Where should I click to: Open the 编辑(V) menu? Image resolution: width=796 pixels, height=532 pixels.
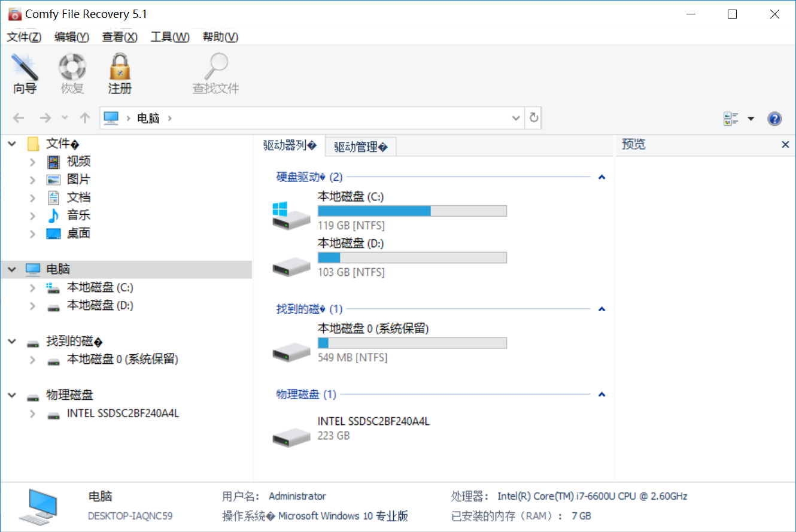pyautogui.click(x=72, y=37)
